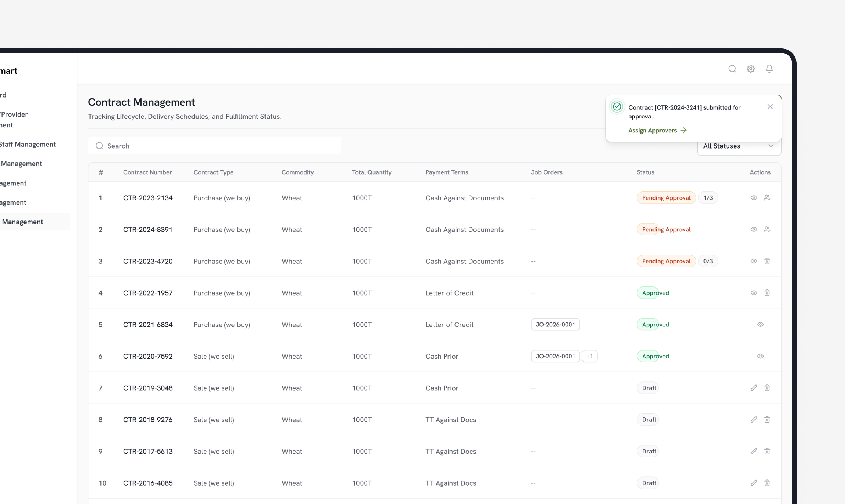View contract CTR-2024-8391 via the eye icon
Viewport: 845px width, 504px height.
754,230
